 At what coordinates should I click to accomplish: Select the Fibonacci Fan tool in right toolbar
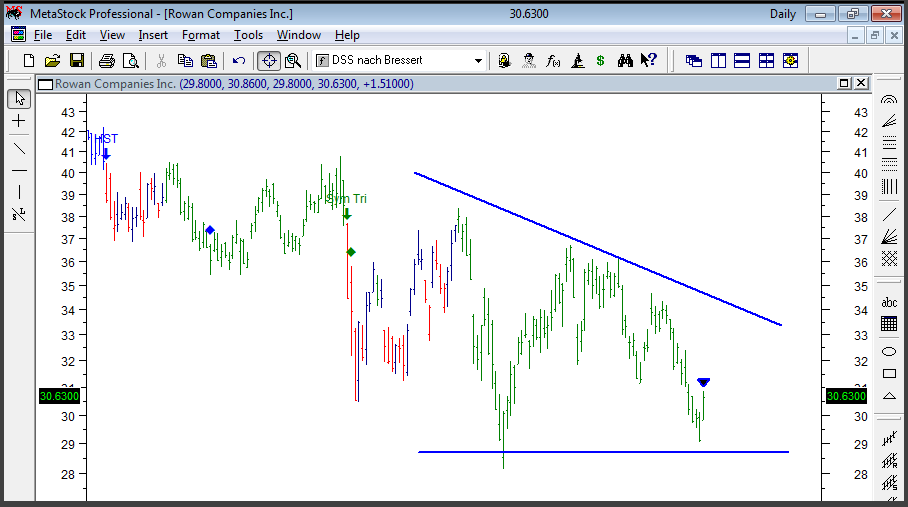pyautogui.click(x=889, y=121)
